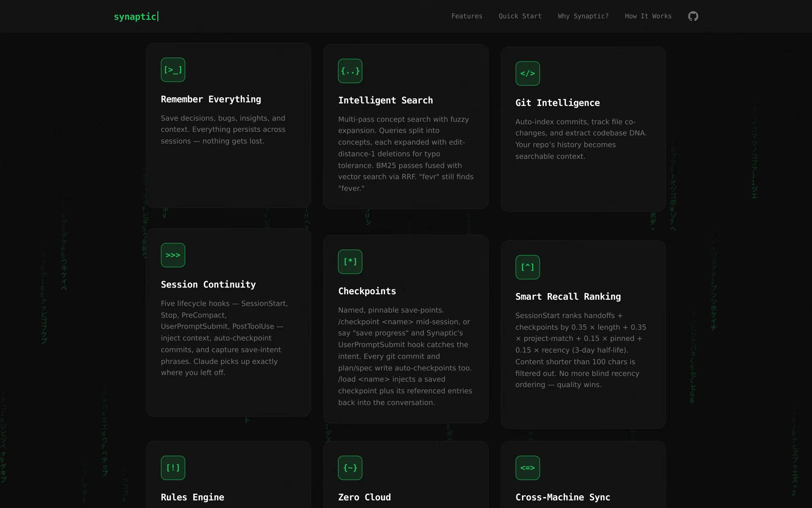812x508 pixels.
Task: Navigate to Why Synaptic? section
Action: click(x=583, y=16)
